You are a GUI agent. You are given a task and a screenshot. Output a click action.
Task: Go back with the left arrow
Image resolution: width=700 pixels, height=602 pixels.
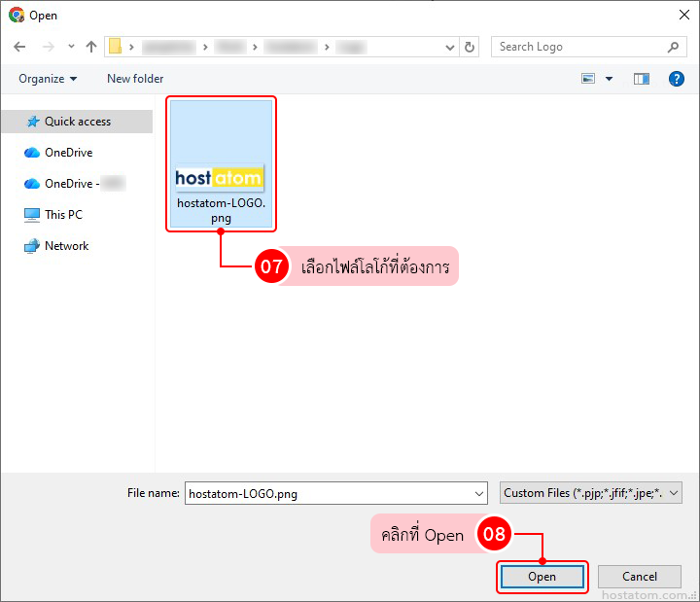(19, 47)
